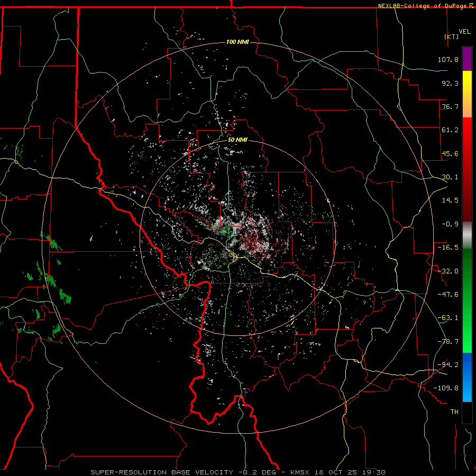This screenshot has width=476, height=476.
Task: Click the 100 NMI range ring label
Action: [237, 42]
